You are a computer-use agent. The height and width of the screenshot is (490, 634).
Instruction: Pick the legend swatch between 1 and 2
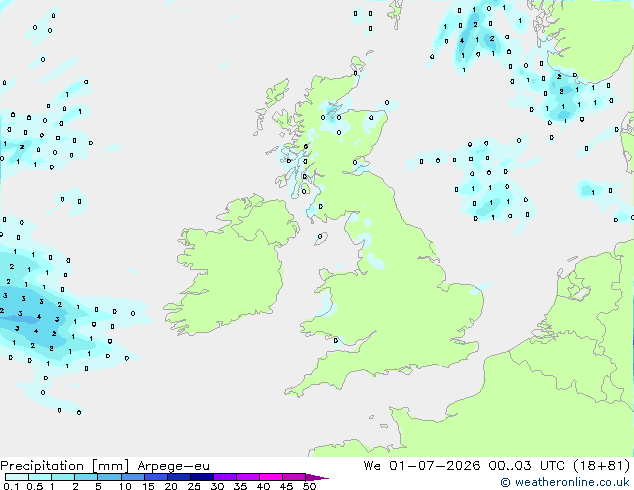click(x=63, y=477)
